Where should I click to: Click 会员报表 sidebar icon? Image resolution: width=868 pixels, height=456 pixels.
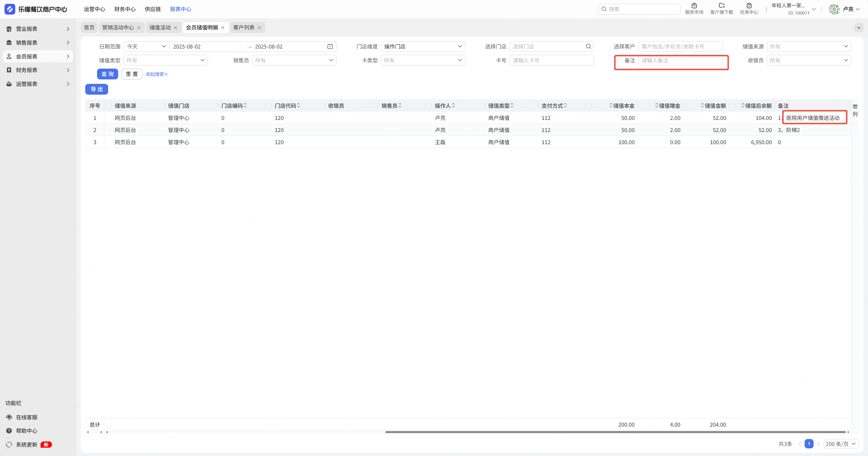coord(9,56)
